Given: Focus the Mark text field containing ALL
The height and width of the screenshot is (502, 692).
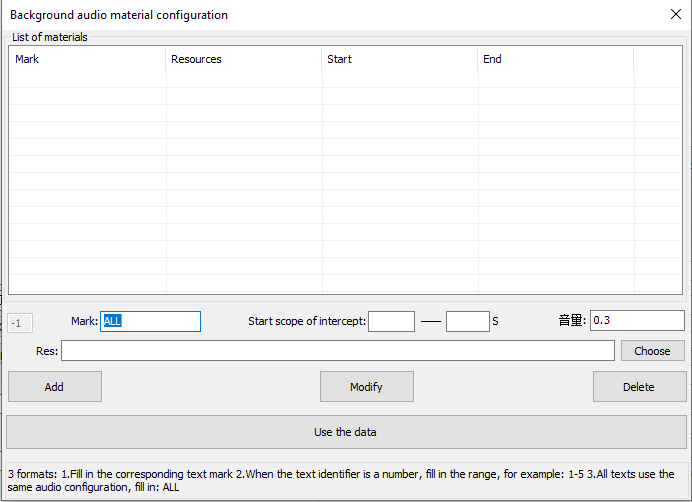Looking at the screenshot, I should (150, 321).
